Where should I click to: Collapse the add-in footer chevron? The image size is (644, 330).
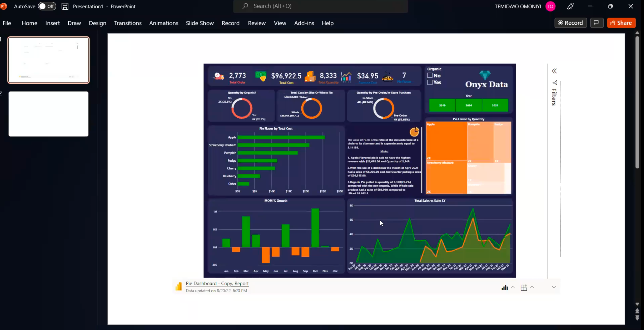pyautogui.click(x=554, y=287)
